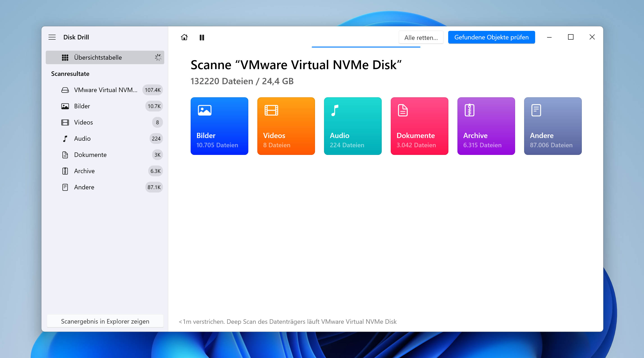Screen dimensions: 644x358
Task: Open the purple Archive tile
Action: [x=486, y=126]
